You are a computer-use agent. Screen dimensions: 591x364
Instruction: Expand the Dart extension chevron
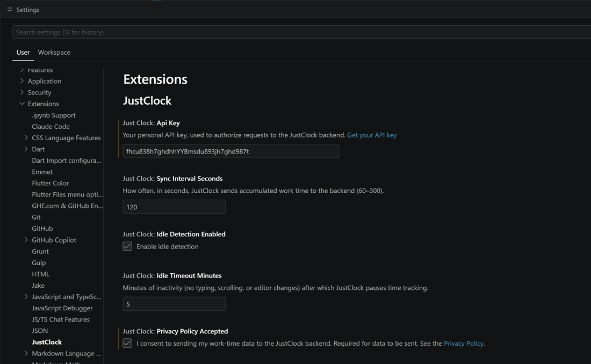[26, 149]
